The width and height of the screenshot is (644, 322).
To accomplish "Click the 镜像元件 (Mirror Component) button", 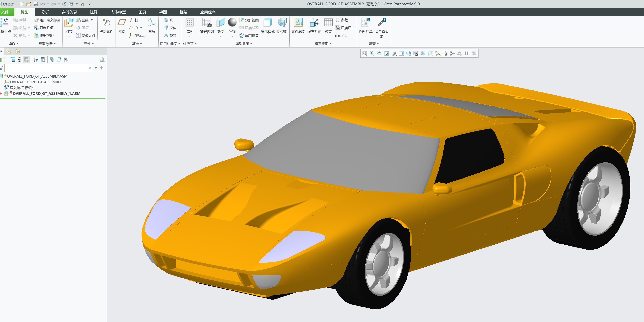I will pos(86,35).
